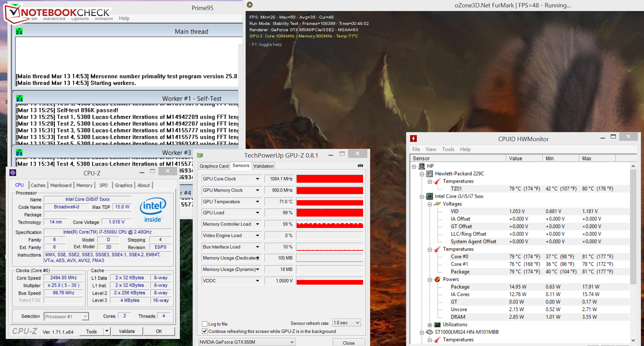Click the HWMonitor red lightning title icon
This screenshot has width=644, height=346.
point(413,138)
